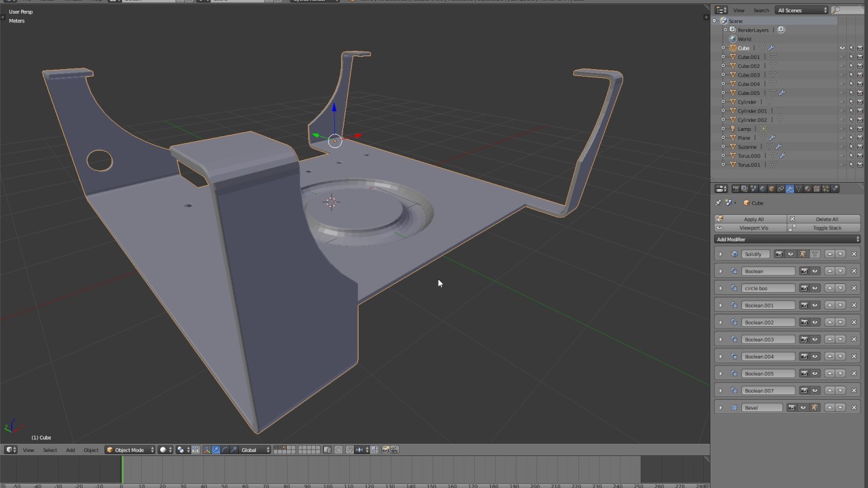Toggle viewport visibility eye for Cube in outliner
The image size is (868, 488).
click(842, 48)
